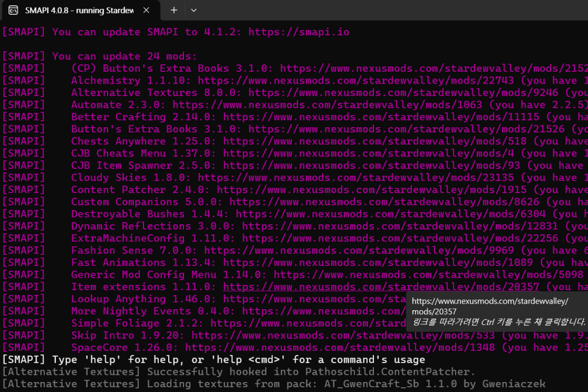This screenshot has width=588, height=392.
Task: Open the Button's Extra Books mods/21526 link
Action: point(406,129)
